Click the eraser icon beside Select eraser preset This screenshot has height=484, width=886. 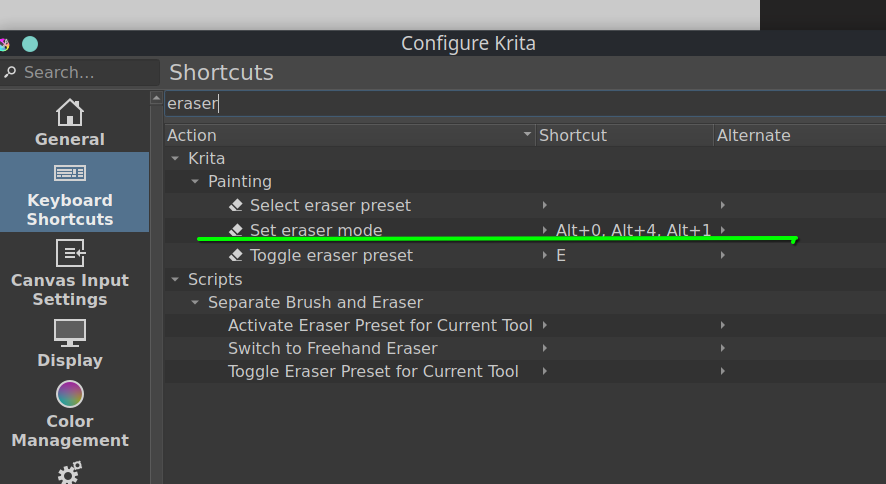pos(236,205)
